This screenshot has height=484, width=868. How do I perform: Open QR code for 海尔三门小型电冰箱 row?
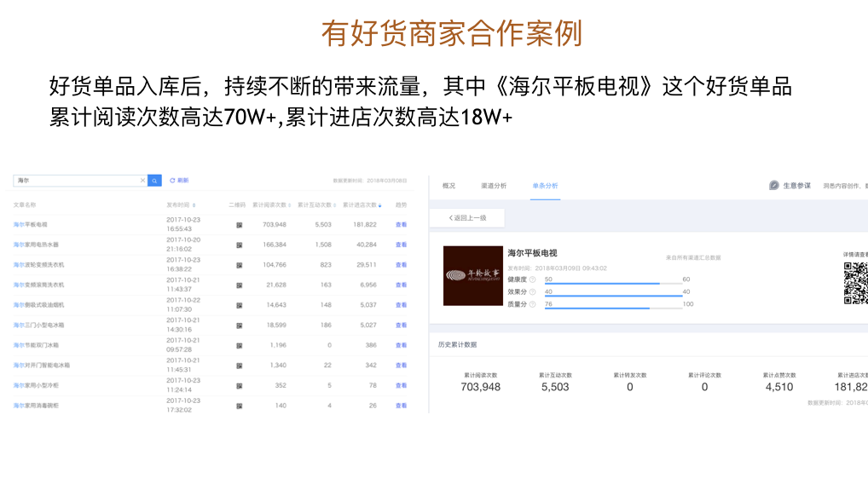pyautogui.click(x=239, y=326)
